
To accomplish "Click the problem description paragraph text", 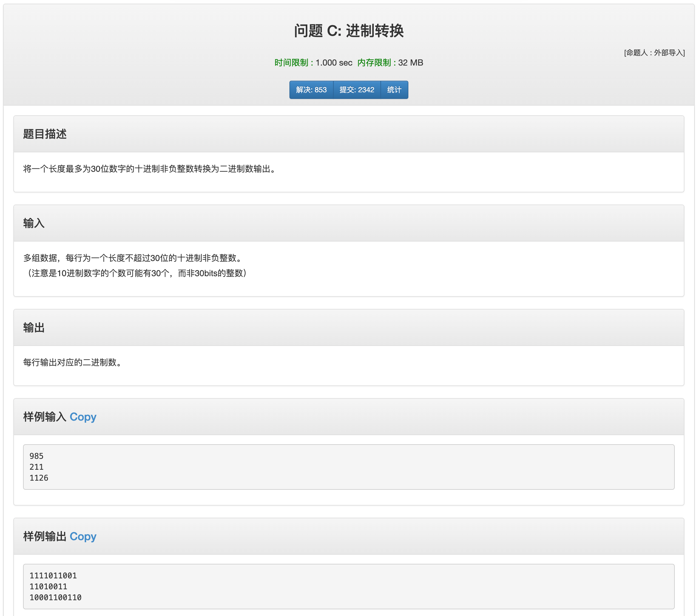I will coord(150,169).
